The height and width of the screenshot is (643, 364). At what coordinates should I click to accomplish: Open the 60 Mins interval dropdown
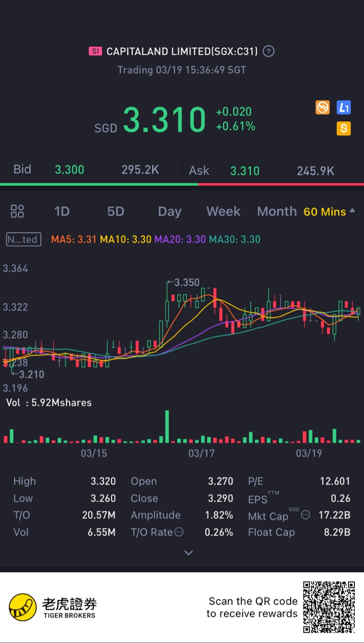[x=329, y=212]
